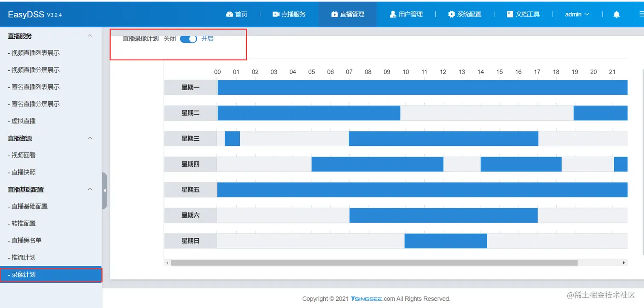Click the scrollbar right arrow
This screenshot has height=308, width=644.
pyautogui.click(x=624, y=263)
